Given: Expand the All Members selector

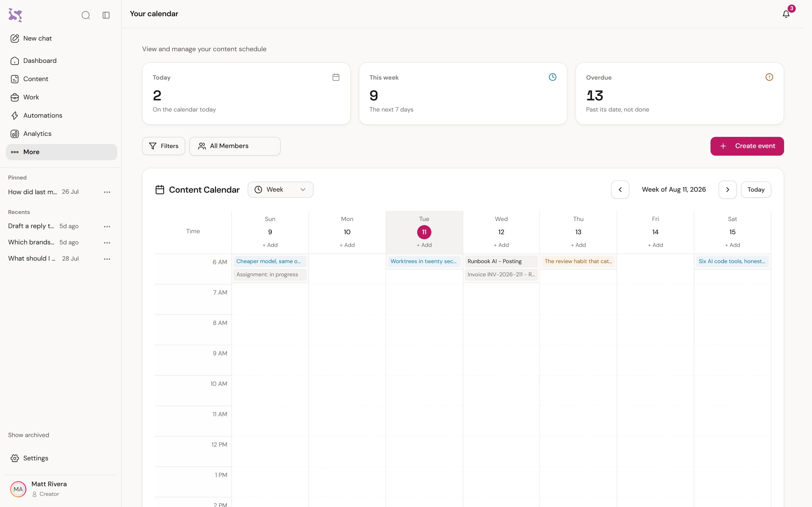Looking at the screenshot, I should click(235, 146).
